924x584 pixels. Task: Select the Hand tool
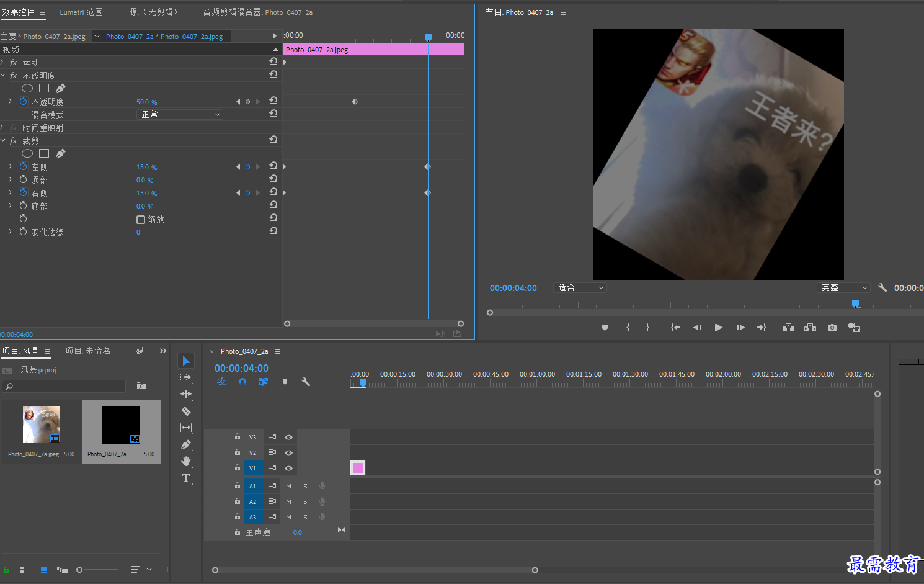point(186,461)
